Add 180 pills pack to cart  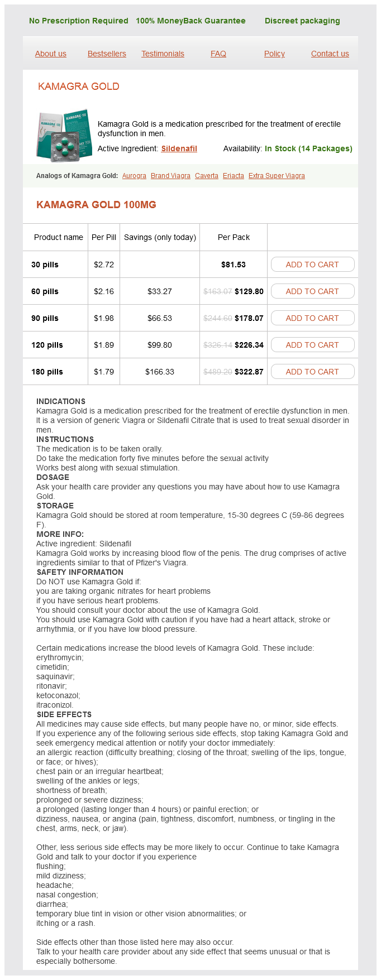[312, 372]
